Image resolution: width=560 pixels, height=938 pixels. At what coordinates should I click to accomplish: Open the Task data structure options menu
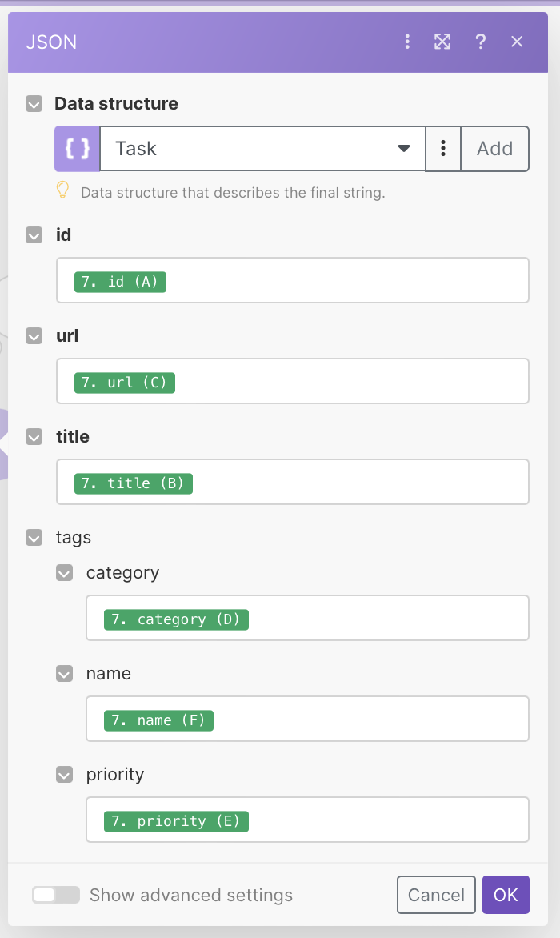(x=443, y=148)
